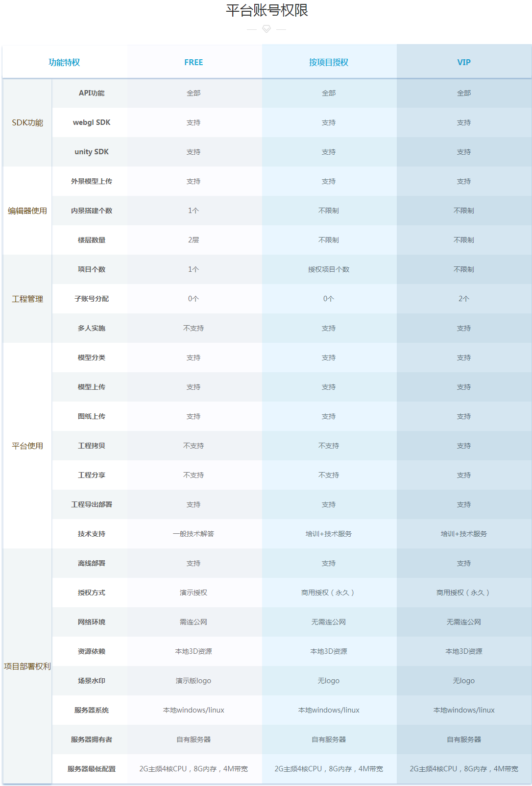
Task: Click the 模型上传 row label
Action: coord(92,387)
